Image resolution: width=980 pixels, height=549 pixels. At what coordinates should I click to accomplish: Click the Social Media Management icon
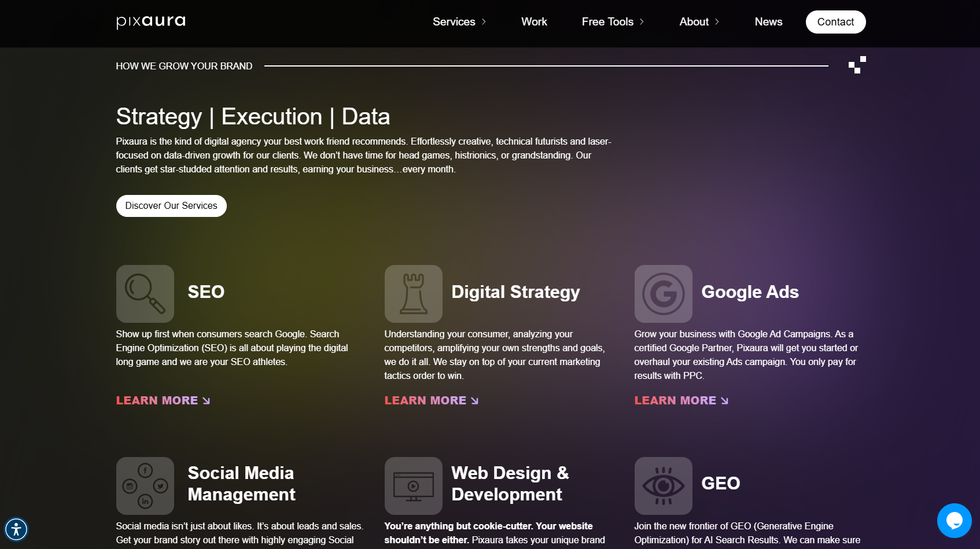[145, 486]
